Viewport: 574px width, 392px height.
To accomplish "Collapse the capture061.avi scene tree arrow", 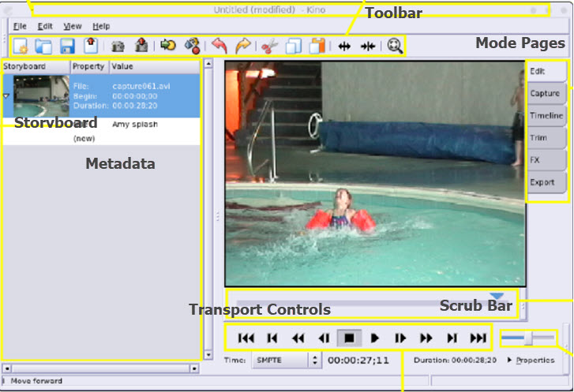I will coord(7,95).
